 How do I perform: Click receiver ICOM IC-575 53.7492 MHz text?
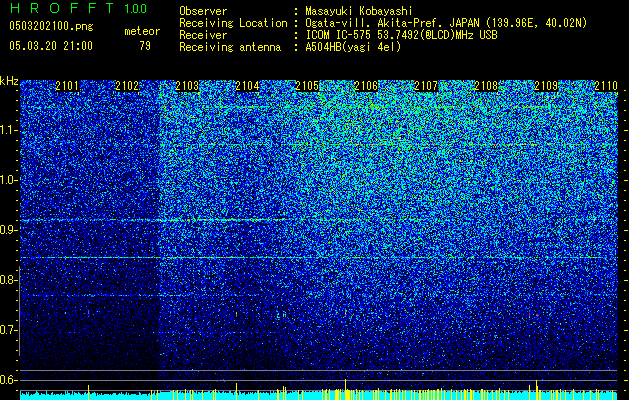click(x=401, y=35)
